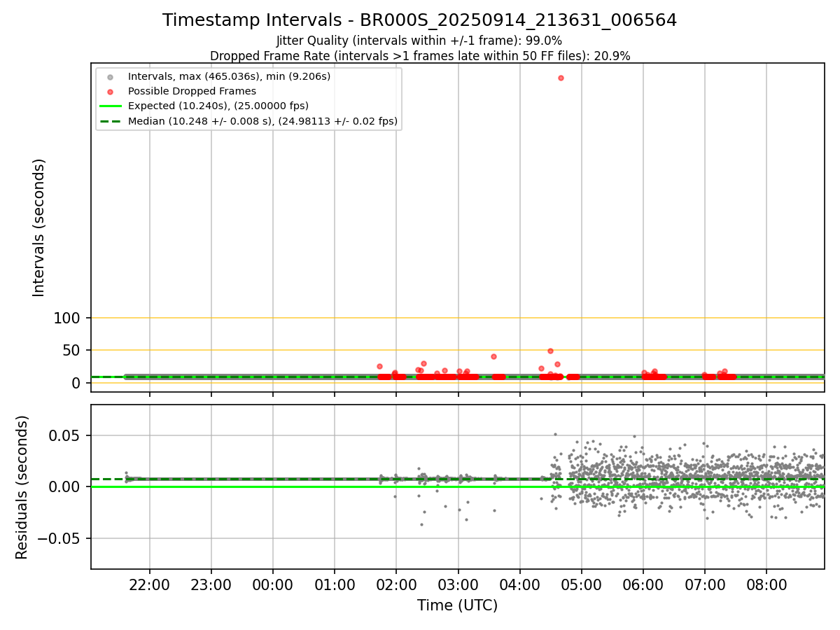Click the '08:00' time tick label
Viewport: 840px width, 630px height.
(x=766, y=585)
